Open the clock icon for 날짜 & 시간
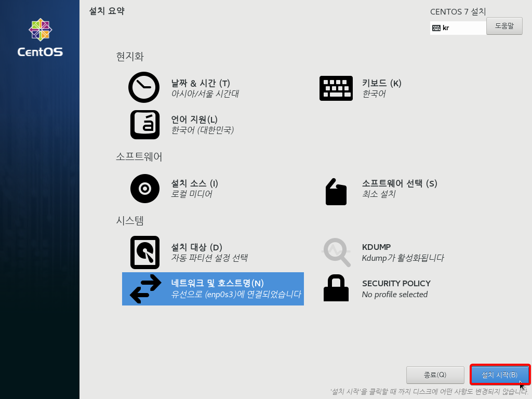The height and width of the screenshot is (399, 532). [x=144, y=87]
